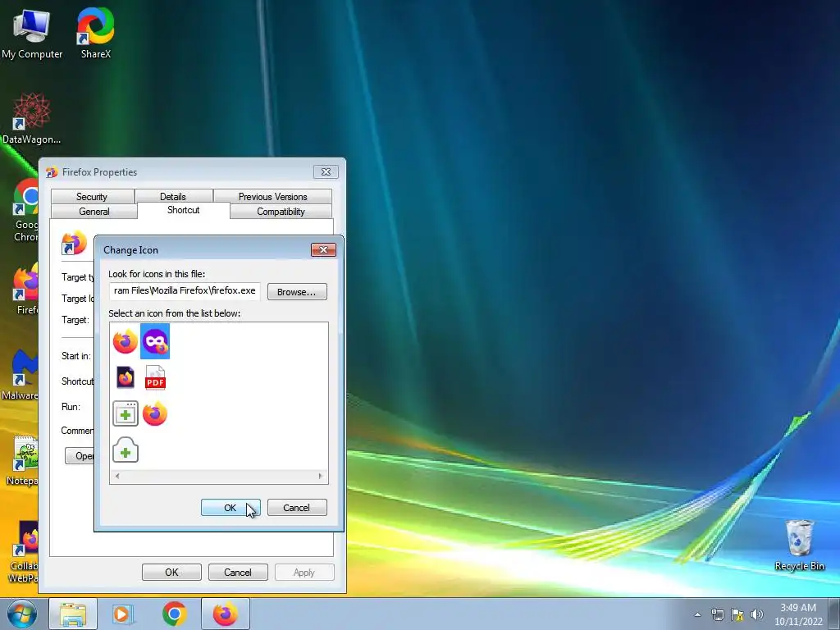Open Windows Explorer from taskbar

tap(73, 614)
